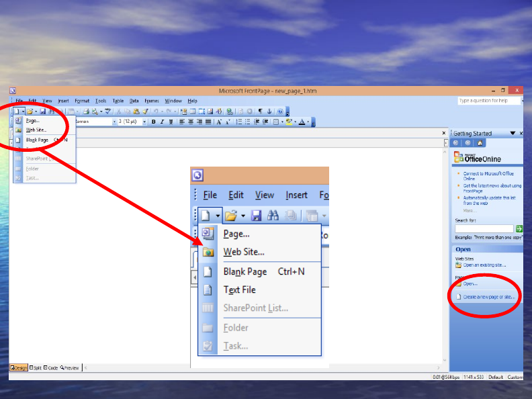This screenshot has height=399, width=532.
Task: Toggle Italic formatting
Action: [x=162, y=122]
